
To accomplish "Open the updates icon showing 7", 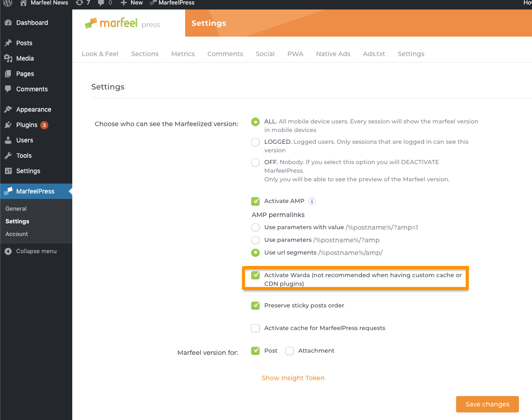I will click(79, 3).
